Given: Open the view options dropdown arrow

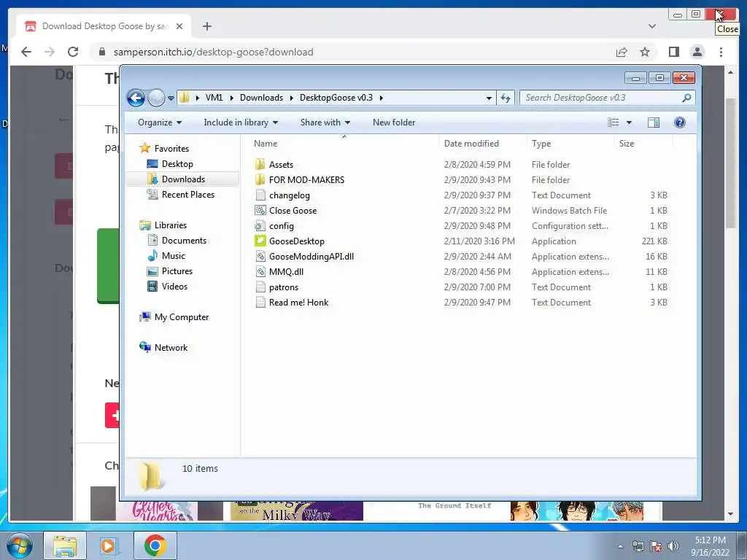Looking at the screenshot, I should [x=629, y=122].
